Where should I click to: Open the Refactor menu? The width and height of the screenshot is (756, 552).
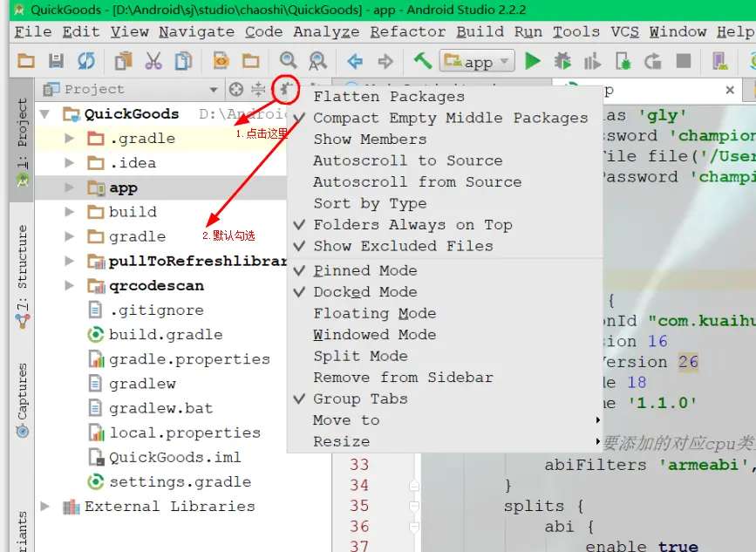click(x=408, y=31)
